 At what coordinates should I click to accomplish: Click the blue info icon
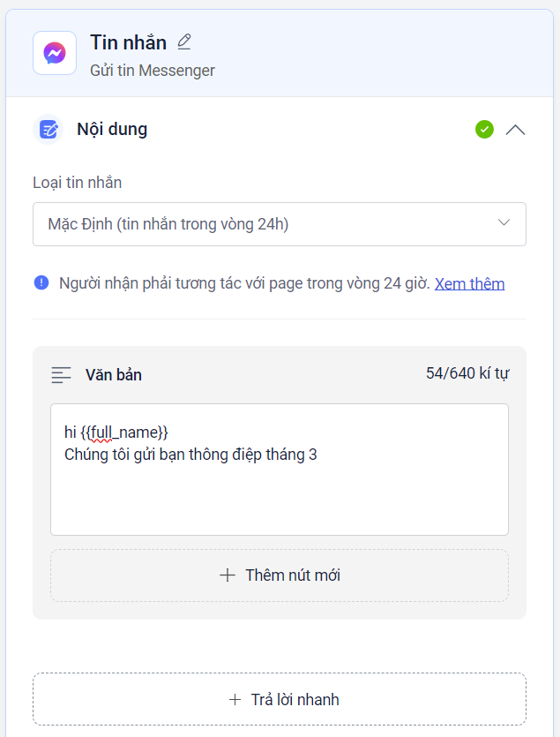(41, 283)
